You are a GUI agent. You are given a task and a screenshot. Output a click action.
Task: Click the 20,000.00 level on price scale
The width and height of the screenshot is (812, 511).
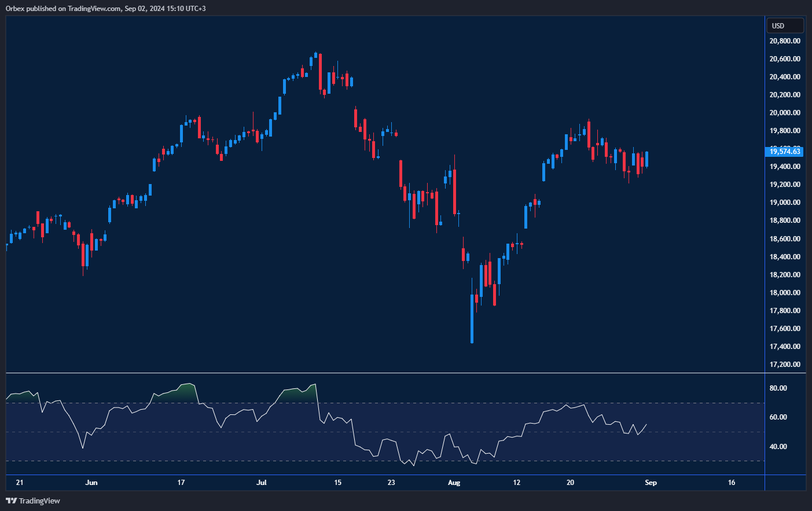pos(785,113)
